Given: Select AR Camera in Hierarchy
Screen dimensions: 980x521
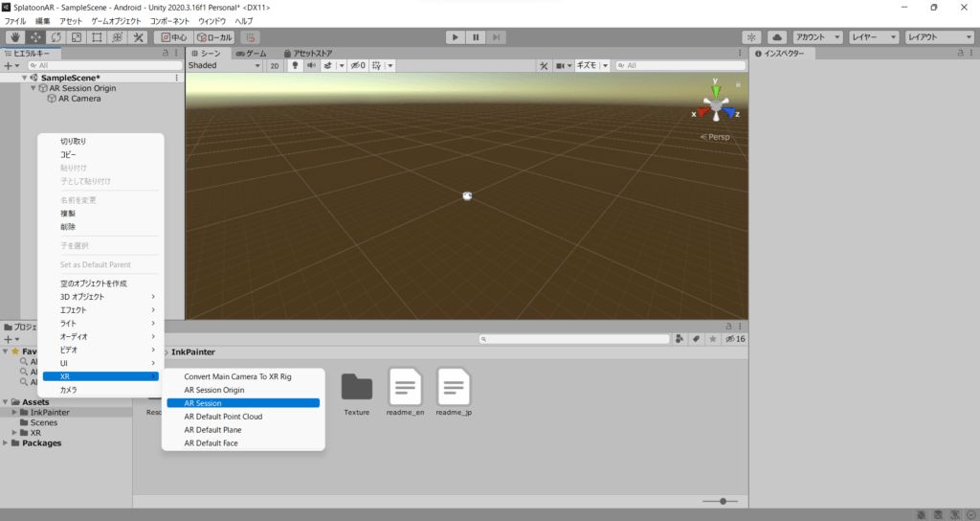Looking at the screenshot, I should point(79,99).
